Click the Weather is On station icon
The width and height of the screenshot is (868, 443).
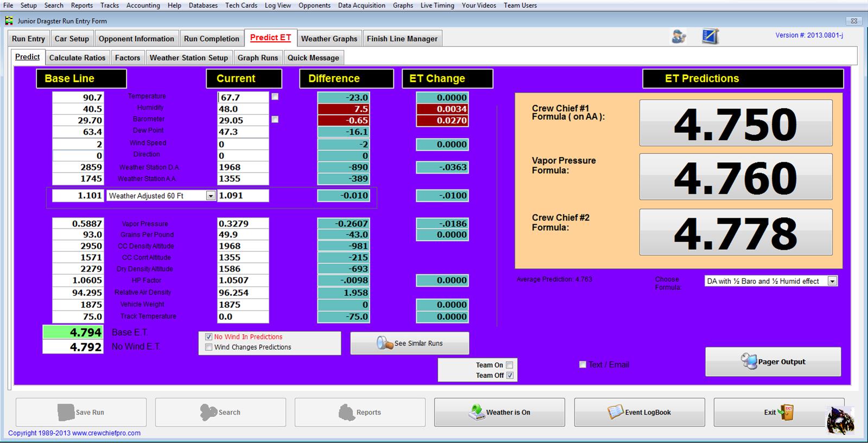(x=476, y=412)
